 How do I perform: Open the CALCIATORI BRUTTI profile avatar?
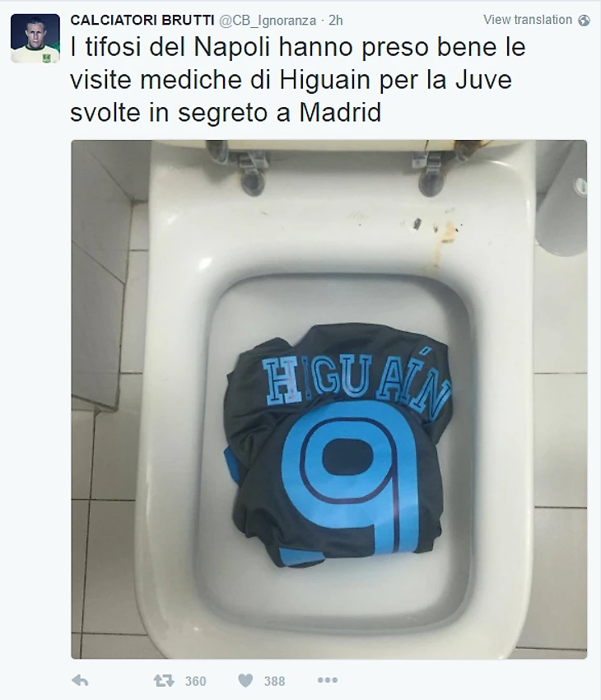coord(35,39)
